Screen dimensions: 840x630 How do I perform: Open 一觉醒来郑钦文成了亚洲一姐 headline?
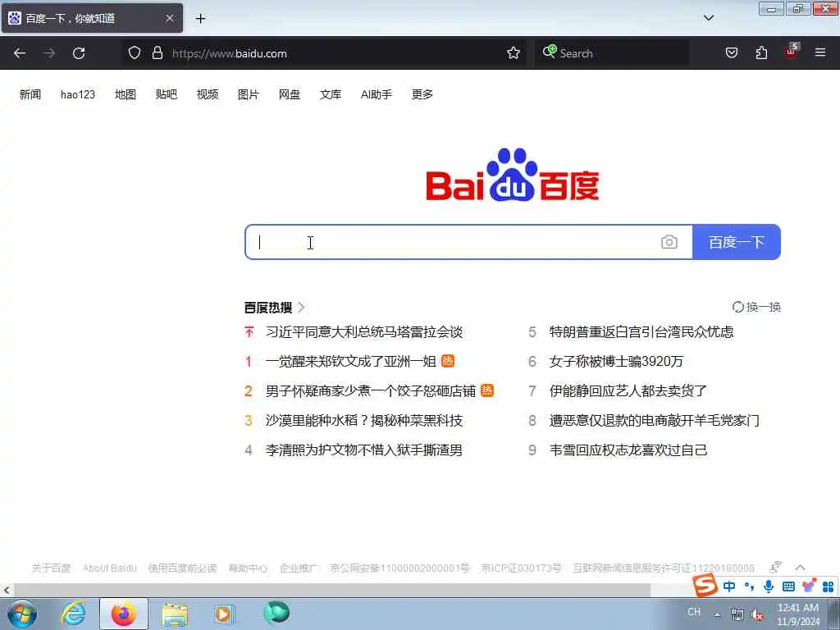click(x=351, y=362)
